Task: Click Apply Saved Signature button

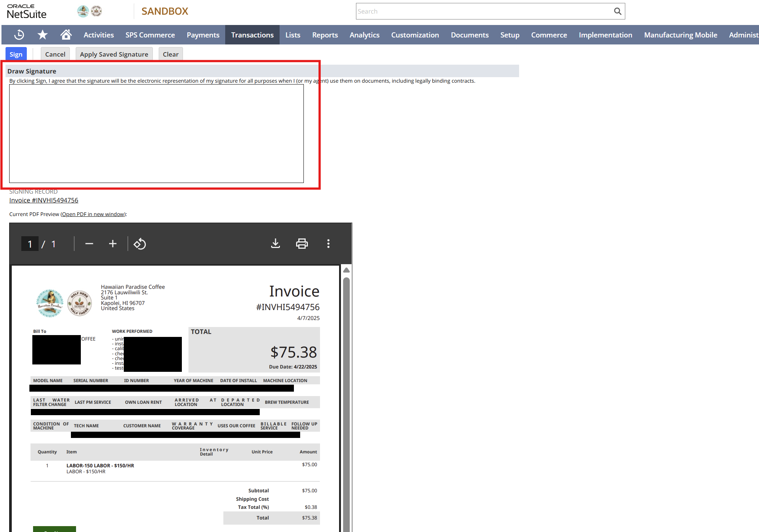Action: pos(114,54)
